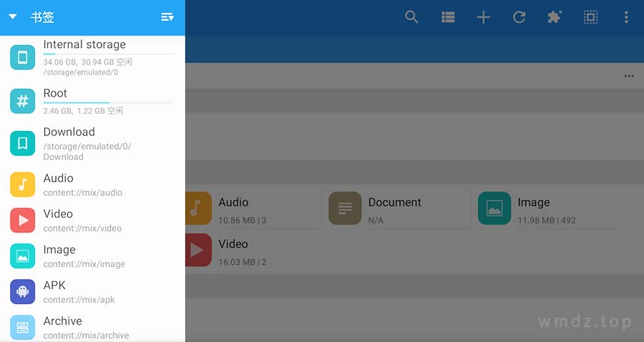
Task: Select the APK android icon entry
Action: 23,292
